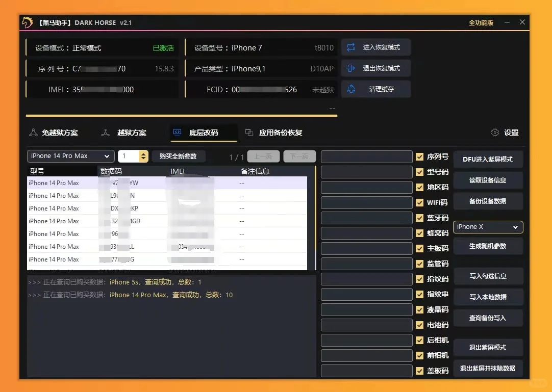
Task: Toggle the 前相机 checkbox
Action: tap(420, 355)
